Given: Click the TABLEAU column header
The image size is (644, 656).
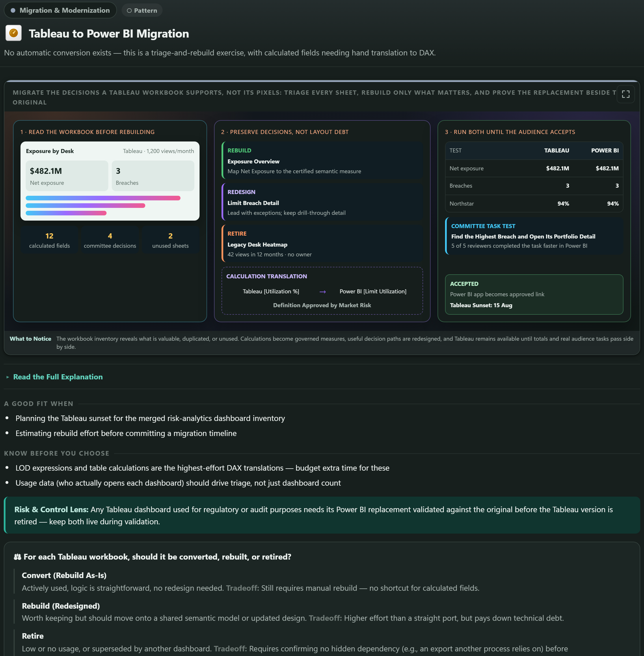Looking at the screenshot, I should pyautogui.click(x=557, y=150).
